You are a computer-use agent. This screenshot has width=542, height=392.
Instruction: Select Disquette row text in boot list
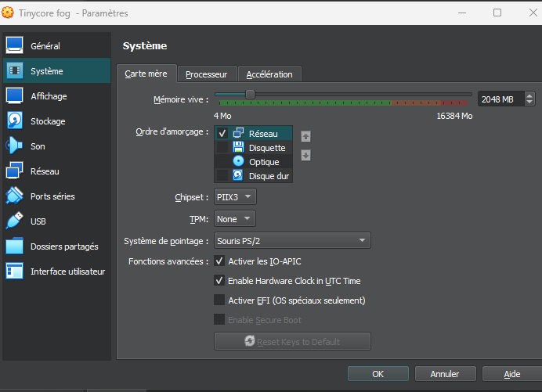(267, 148)
